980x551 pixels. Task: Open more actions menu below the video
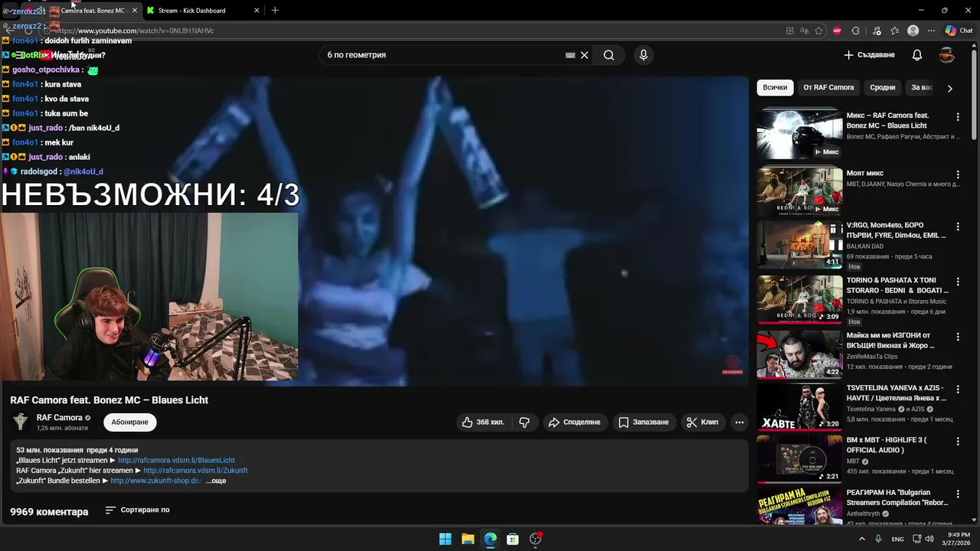pyautogui.click(x=739, y=422)
